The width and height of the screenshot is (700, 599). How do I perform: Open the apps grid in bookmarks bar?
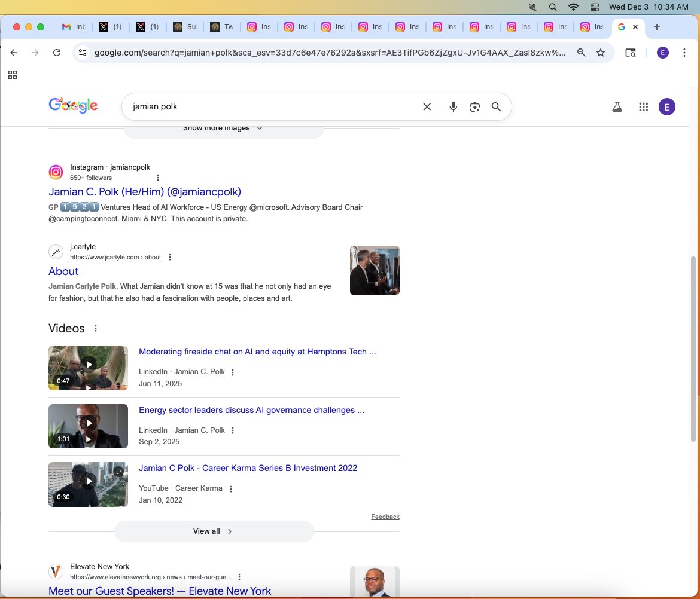point(13,75)
